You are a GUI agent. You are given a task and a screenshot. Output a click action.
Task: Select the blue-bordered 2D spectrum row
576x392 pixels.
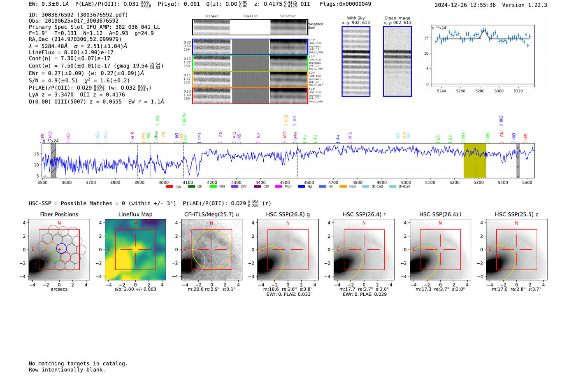(250, 47)
